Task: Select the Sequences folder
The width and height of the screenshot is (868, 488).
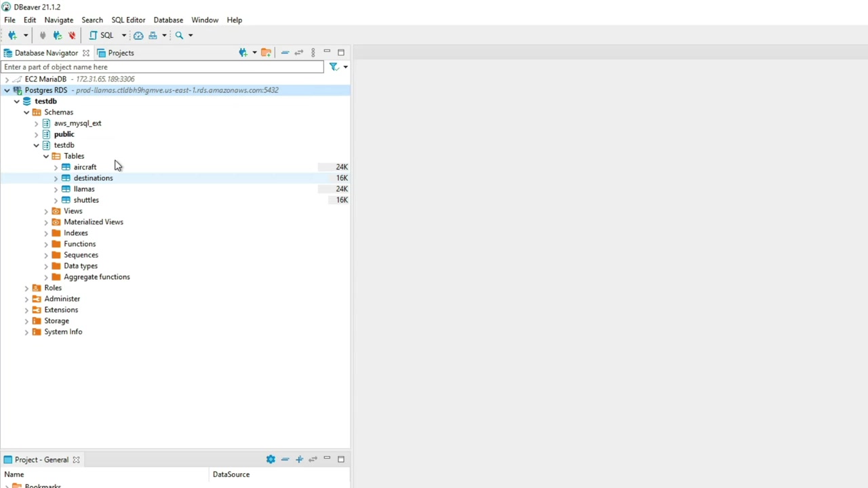Action: [x=81, y=255]
